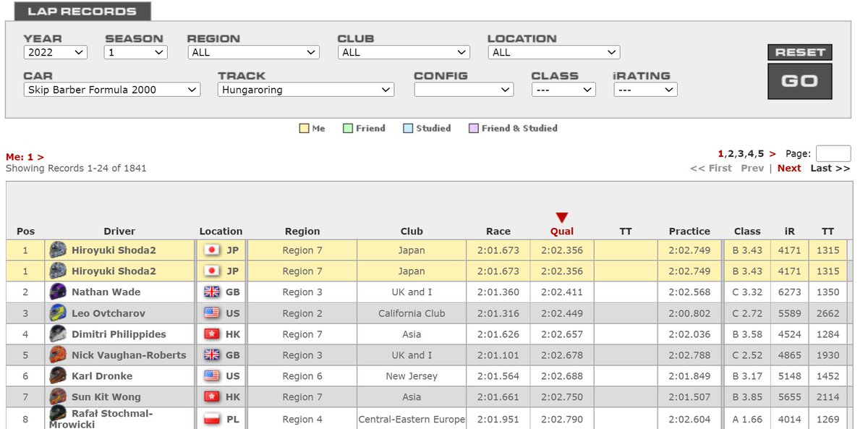The image size is (868, 429).
Task: Expand the Config dropdown
Action: 464,90
